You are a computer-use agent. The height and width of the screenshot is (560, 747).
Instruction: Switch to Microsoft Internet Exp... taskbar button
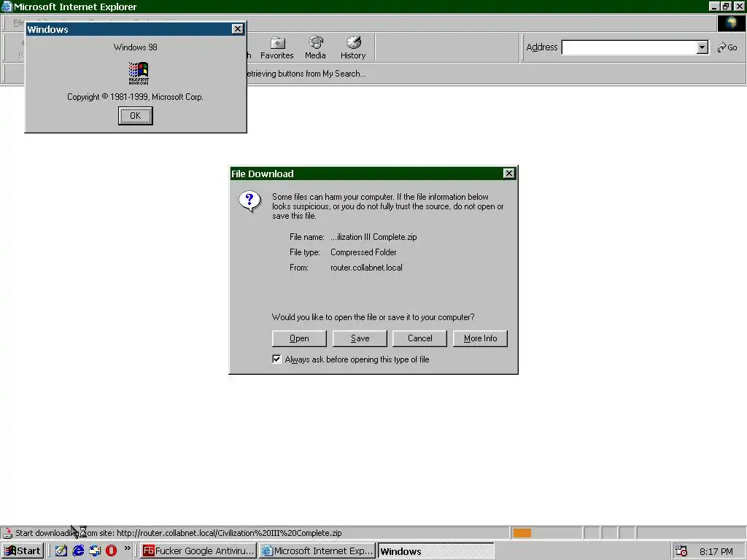(x=317, y=551)
